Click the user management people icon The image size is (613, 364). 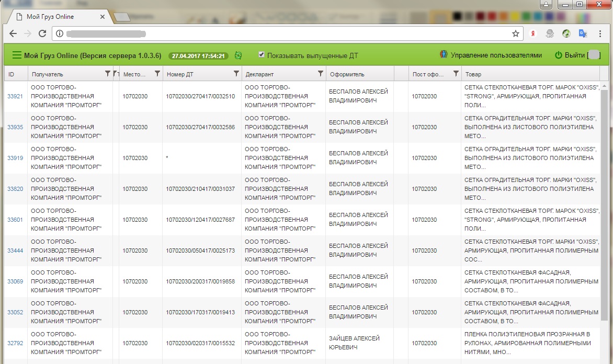click(444, 55)
